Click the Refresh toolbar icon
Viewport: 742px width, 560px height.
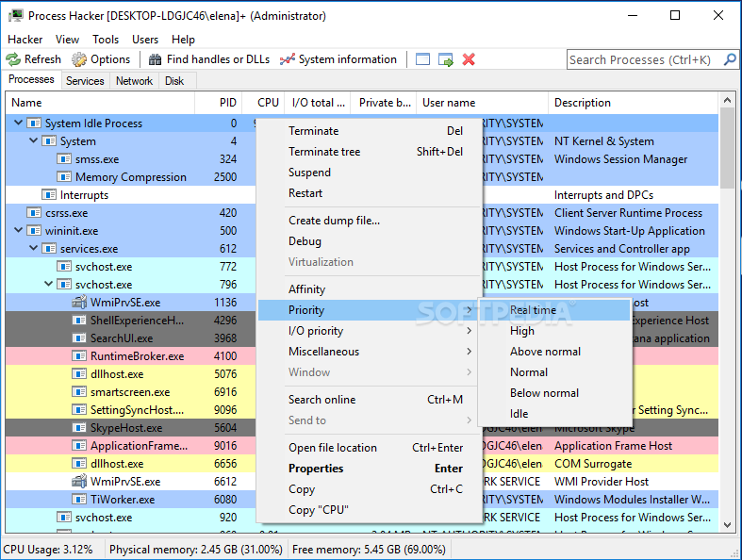(13, 59)
